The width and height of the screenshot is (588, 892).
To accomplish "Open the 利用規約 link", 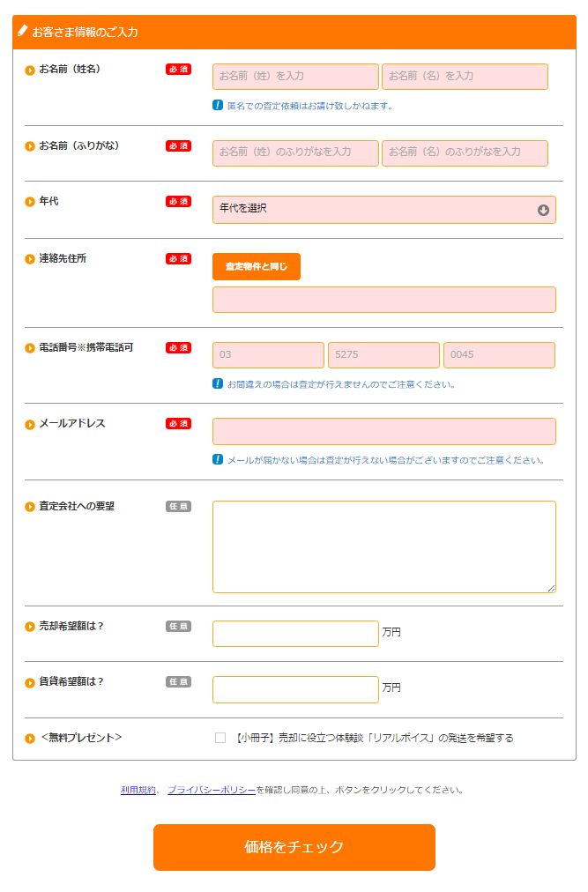I will pos(138,790).
